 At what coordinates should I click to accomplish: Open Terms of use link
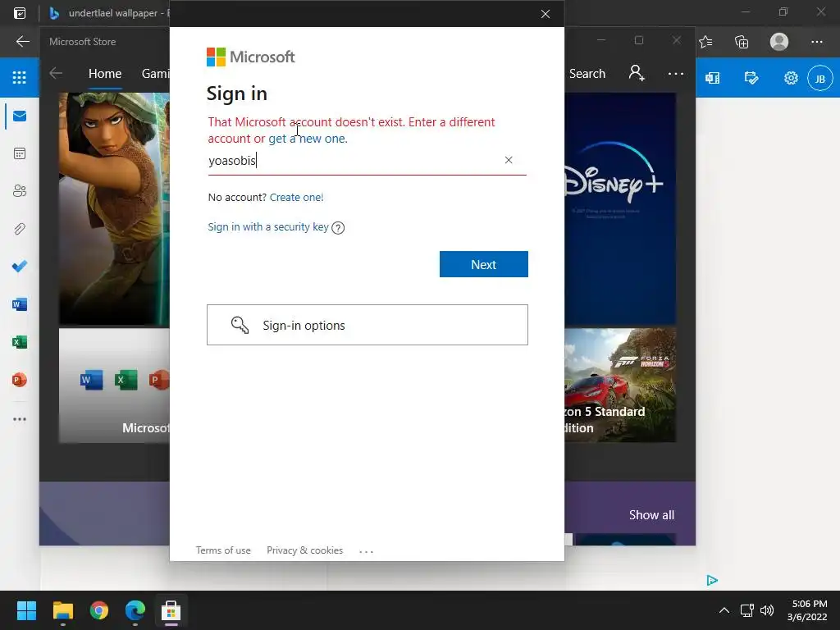pos(223,550)
